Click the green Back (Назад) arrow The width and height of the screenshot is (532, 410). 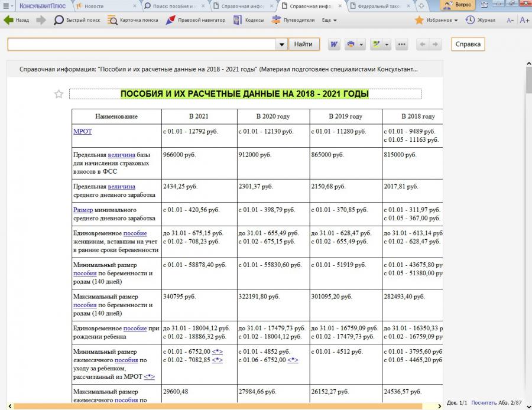(9, 20)
